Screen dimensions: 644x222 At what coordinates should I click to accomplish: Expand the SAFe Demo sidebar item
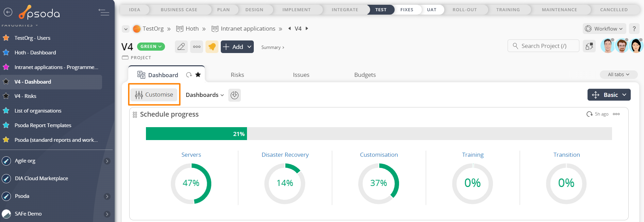tap(107, 214)
